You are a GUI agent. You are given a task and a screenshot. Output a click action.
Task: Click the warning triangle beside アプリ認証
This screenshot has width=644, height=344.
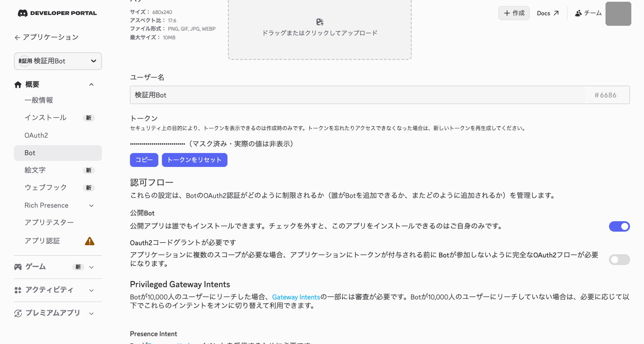90,241
